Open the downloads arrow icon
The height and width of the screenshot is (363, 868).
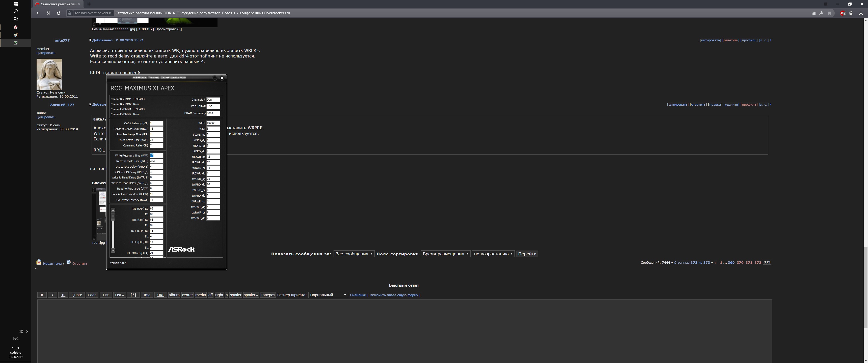pos(861,13)
